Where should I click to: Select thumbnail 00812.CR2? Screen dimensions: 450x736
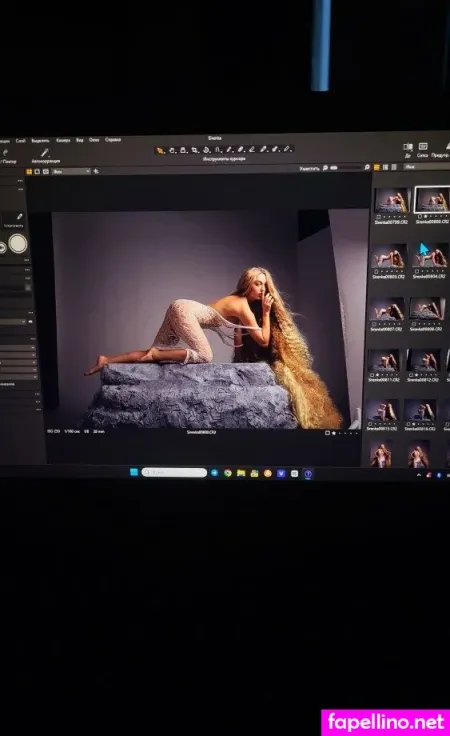pyautogui.click(x=424, y=360)
